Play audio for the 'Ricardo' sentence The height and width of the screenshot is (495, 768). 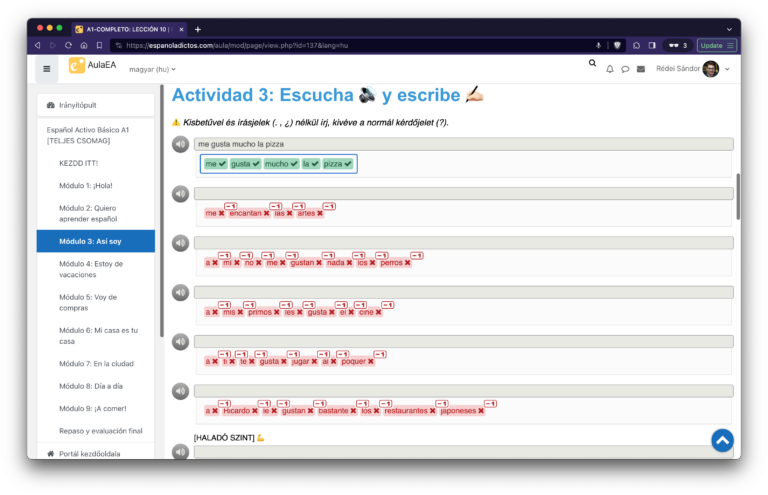click(180, 391)
